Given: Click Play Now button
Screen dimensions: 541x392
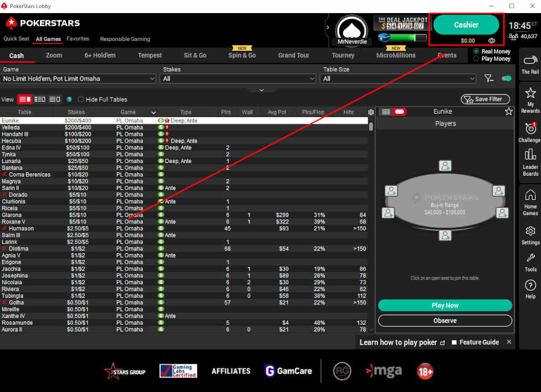Looking at the screenshot, I should tap(445, 305).
